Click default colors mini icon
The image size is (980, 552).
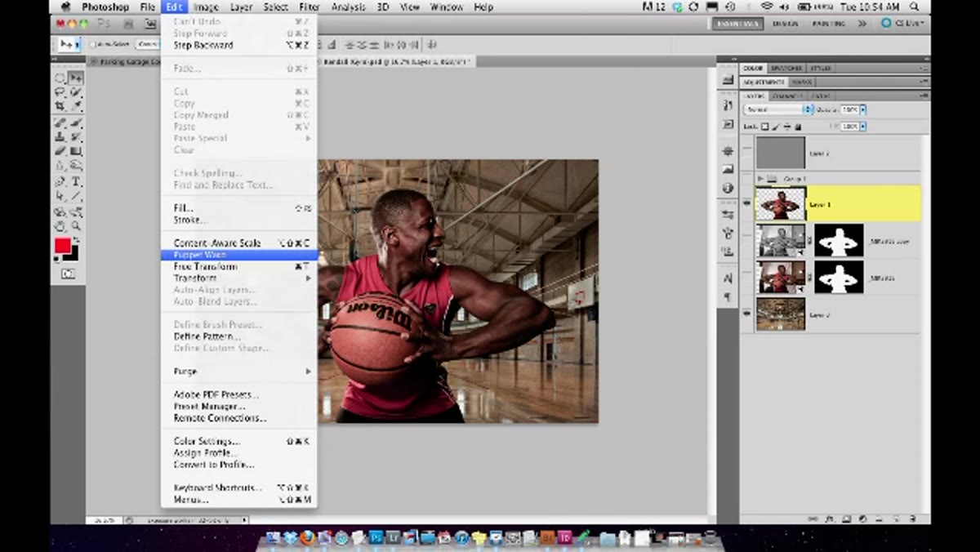click(57, 258)
